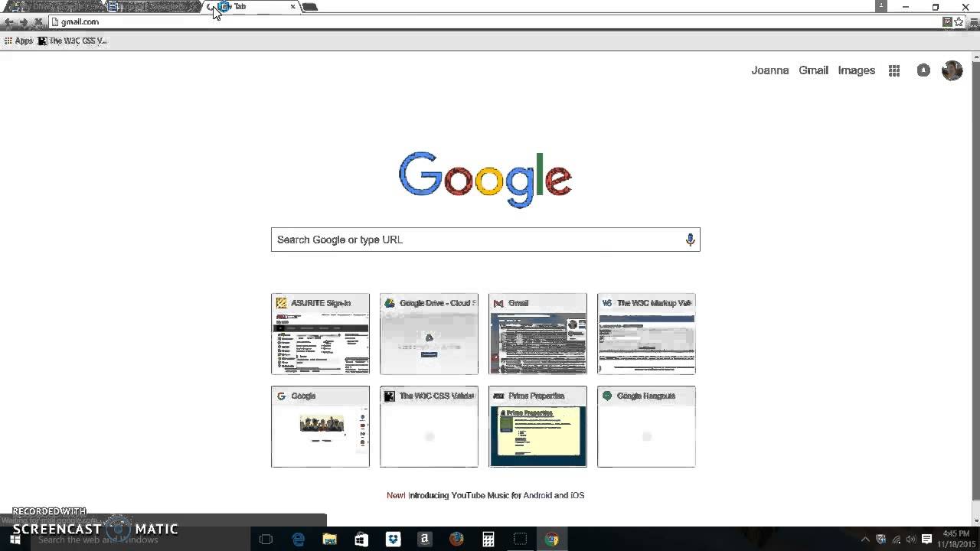
Task: Open Prime Properties thumbnail
Action: 537,426
